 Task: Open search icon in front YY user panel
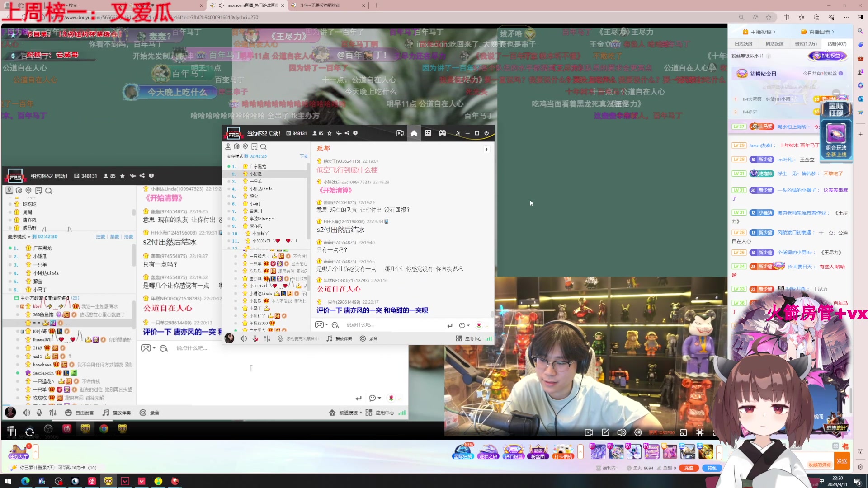(263, 147)
